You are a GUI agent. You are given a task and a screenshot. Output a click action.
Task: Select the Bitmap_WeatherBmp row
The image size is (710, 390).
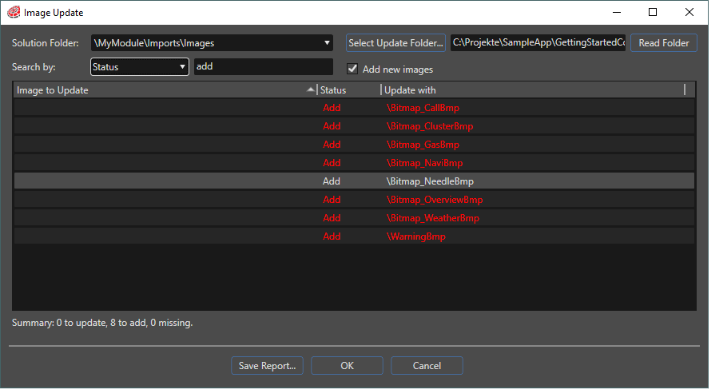tap(354, 218)
